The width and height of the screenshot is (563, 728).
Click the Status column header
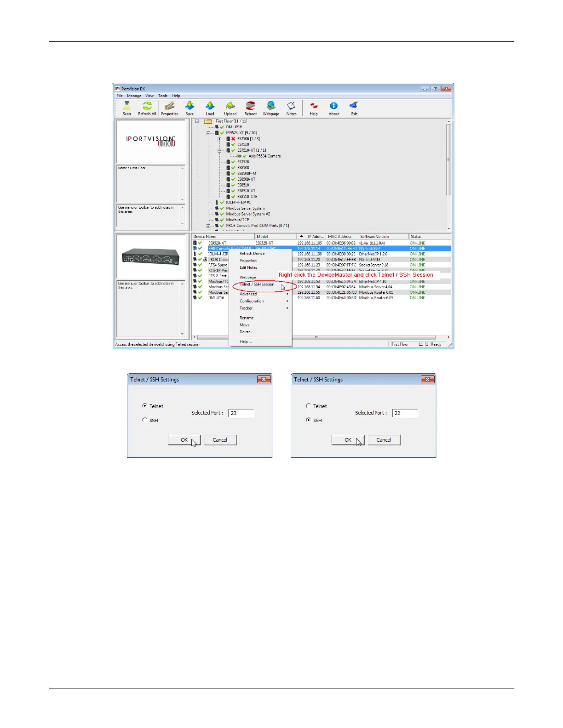[430, 237]
